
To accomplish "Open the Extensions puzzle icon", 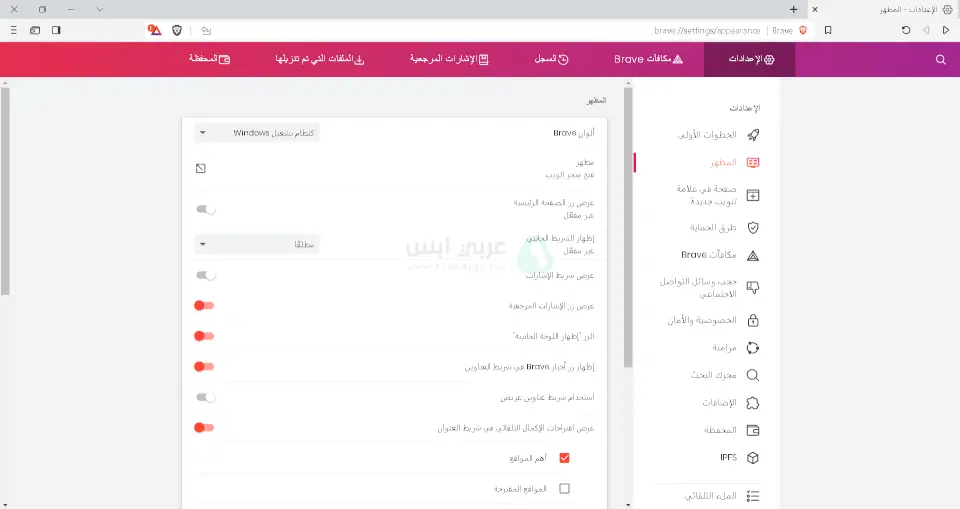I will click(753, 403).
